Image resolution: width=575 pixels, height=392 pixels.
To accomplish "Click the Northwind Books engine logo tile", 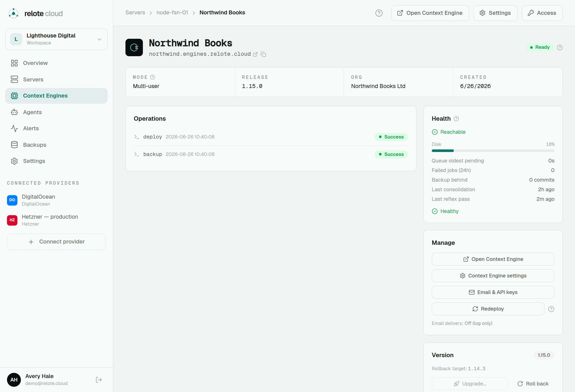I will point(134,47).
